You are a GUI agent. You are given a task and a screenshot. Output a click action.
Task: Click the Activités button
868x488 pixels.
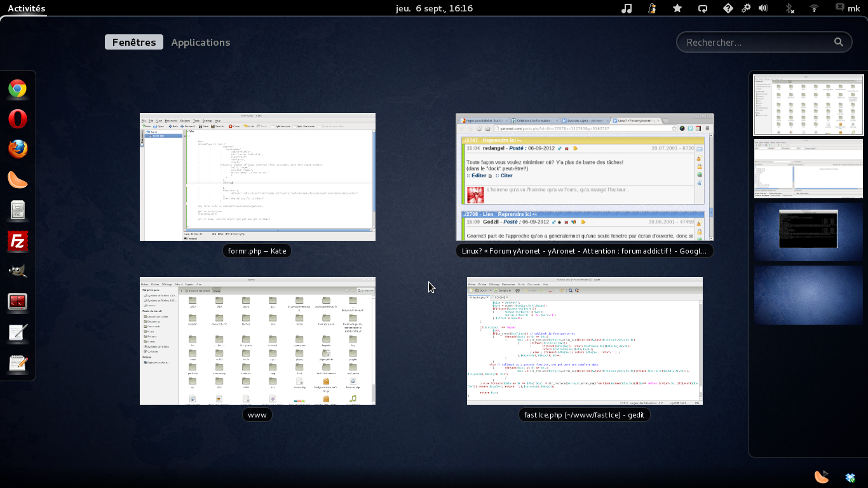click(26, 8)
